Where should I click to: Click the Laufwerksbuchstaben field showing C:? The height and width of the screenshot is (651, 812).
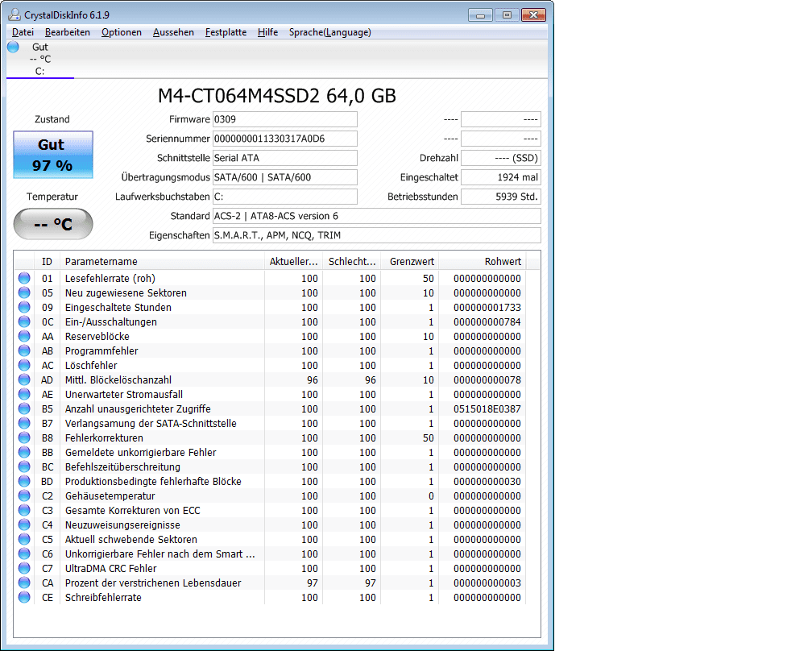[285, 197]
